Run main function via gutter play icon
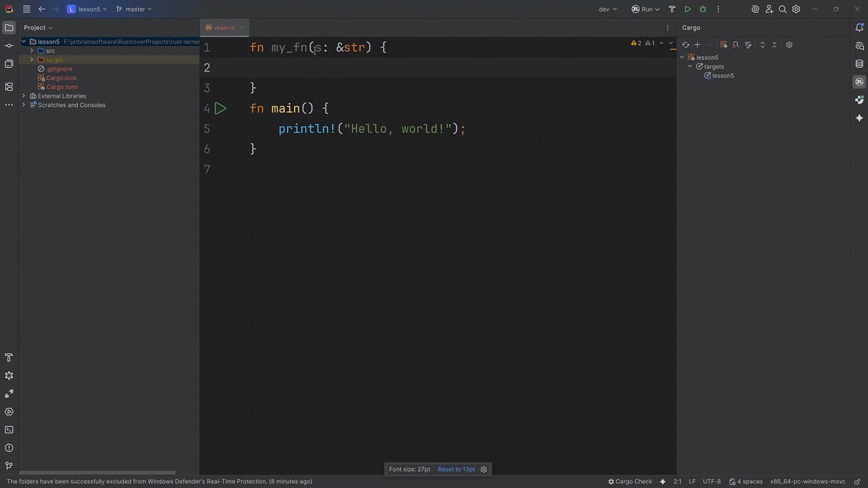The height and width of the screenshot is (488, 868). [220, 108]
